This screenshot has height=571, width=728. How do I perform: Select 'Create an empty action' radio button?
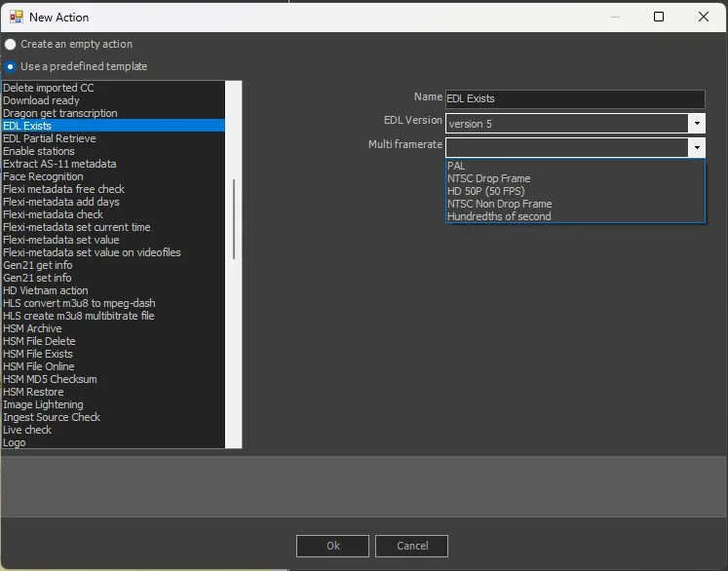(x=10, y=45)
